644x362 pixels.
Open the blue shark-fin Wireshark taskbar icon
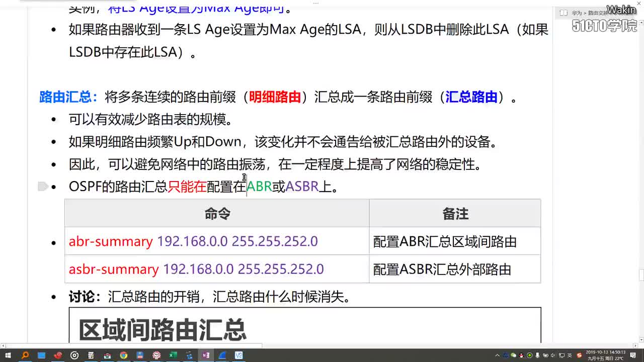222,355
